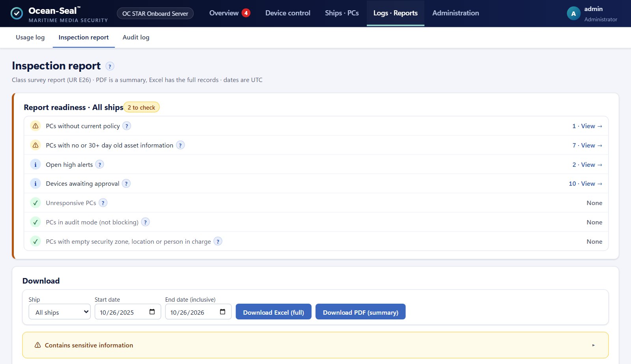Click the help icon next to Open high alerts
The image size is (631, 364).
coord(100,164)
